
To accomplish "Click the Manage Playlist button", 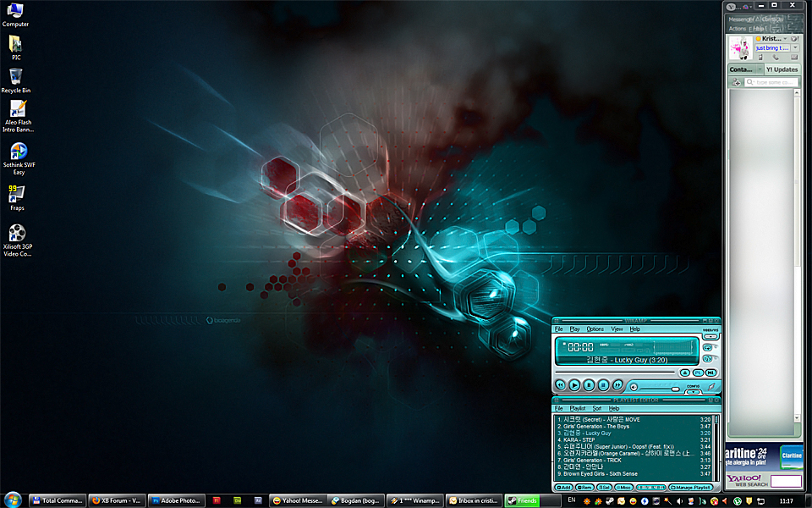I will pyautogui.click(x=691, y=488).
